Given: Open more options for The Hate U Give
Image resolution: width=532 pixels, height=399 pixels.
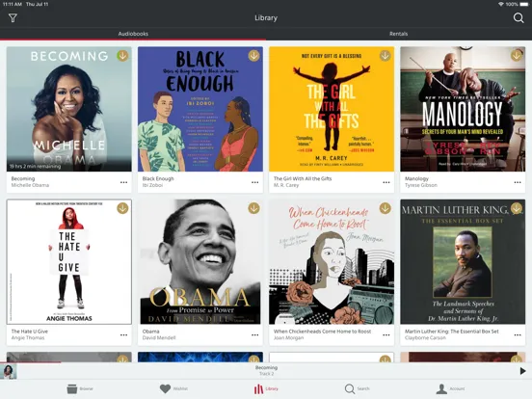Looking at the screenshot, I should pos(123,334).
